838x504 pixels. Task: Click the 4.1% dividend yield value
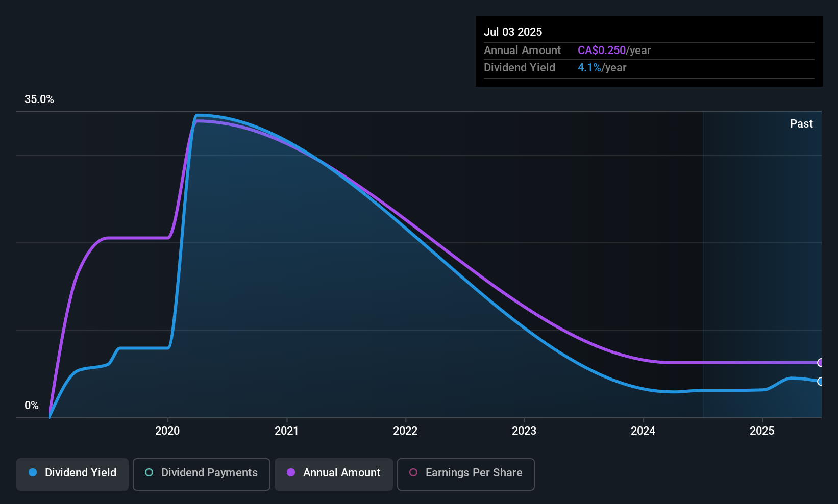(x=589, y=68)
